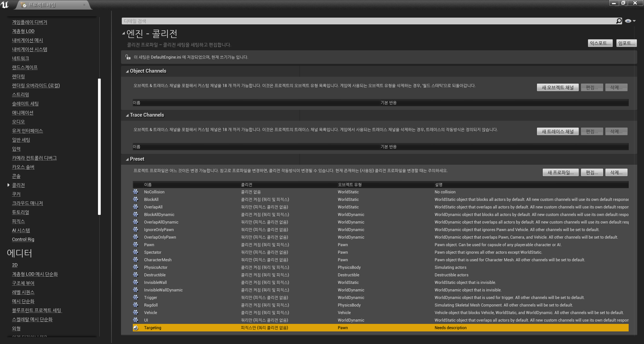Select the 프로젝트 세팅 tab

(x=42, y=5)
